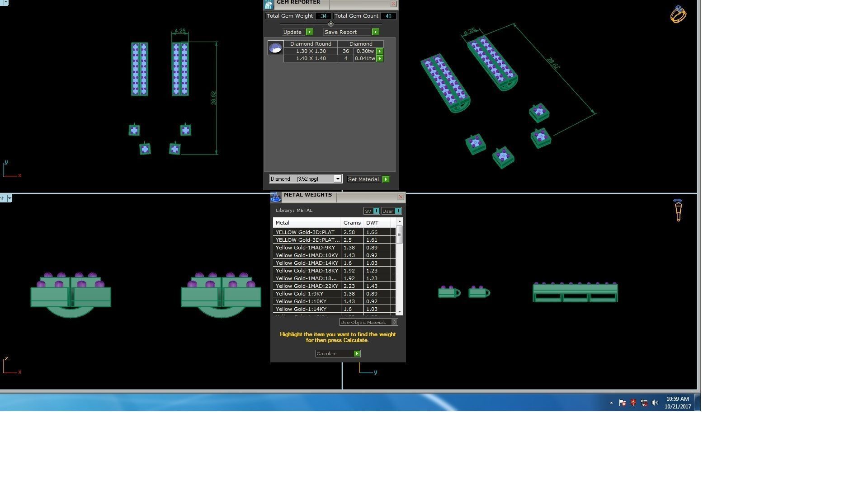Show hidden system tray icons arrow
This screenshot has width=868, height=488.
pyautogui.click(x=611, y=403)
